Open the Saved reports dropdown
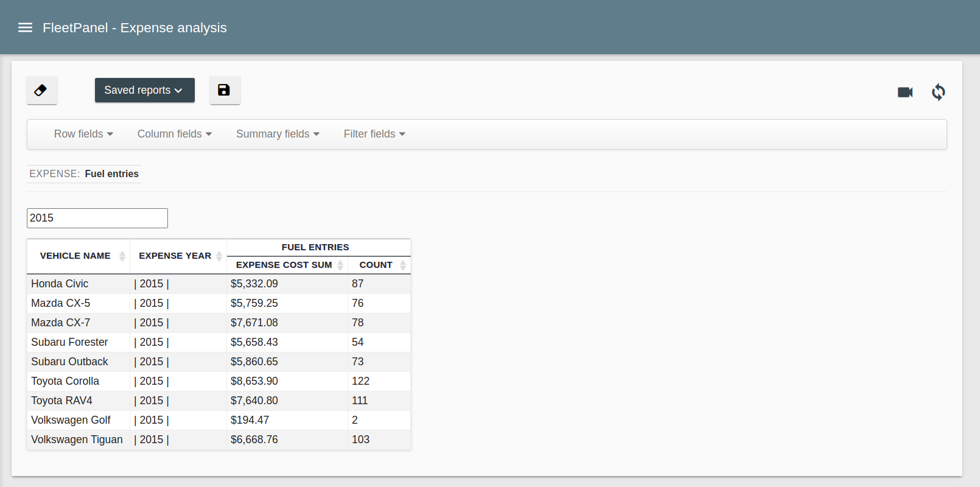The width and height of the screenshot is (980, 487). click(x=144, y=90)
